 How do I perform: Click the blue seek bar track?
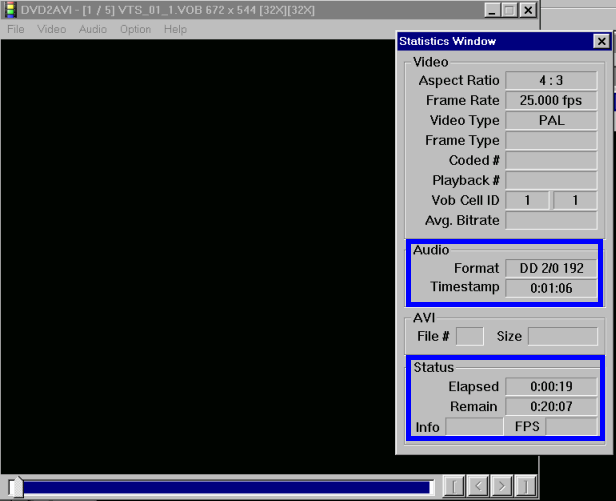point(227,487)
